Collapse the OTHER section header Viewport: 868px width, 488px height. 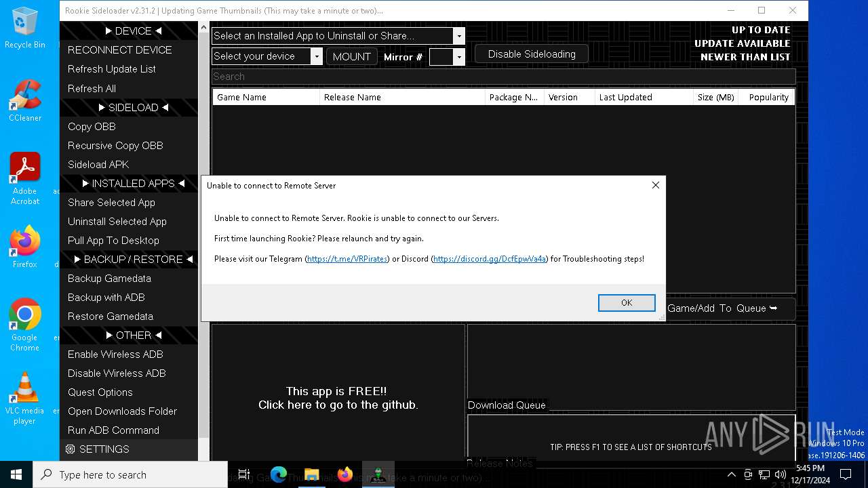[129, 335]
